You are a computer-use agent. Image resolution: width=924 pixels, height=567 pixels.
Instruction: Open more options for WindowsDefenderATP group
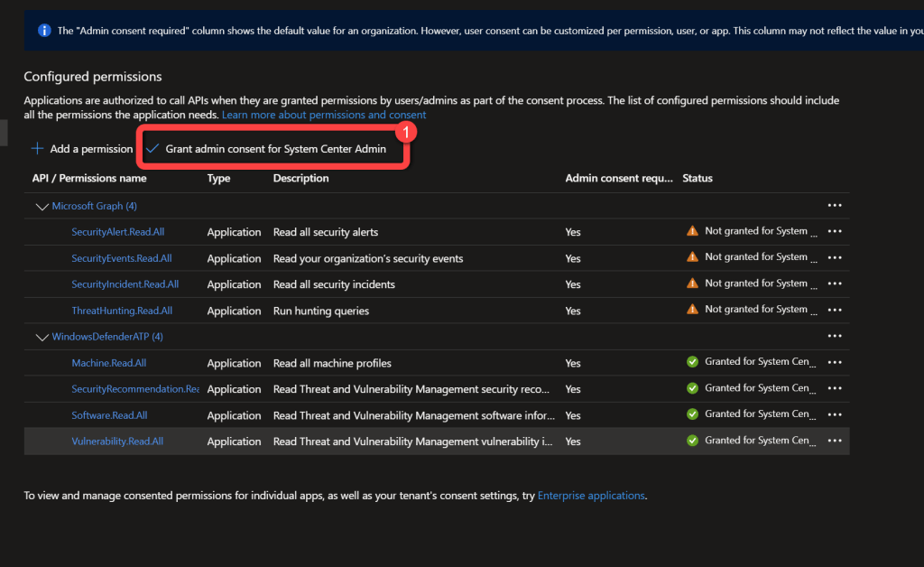[834, 337]
